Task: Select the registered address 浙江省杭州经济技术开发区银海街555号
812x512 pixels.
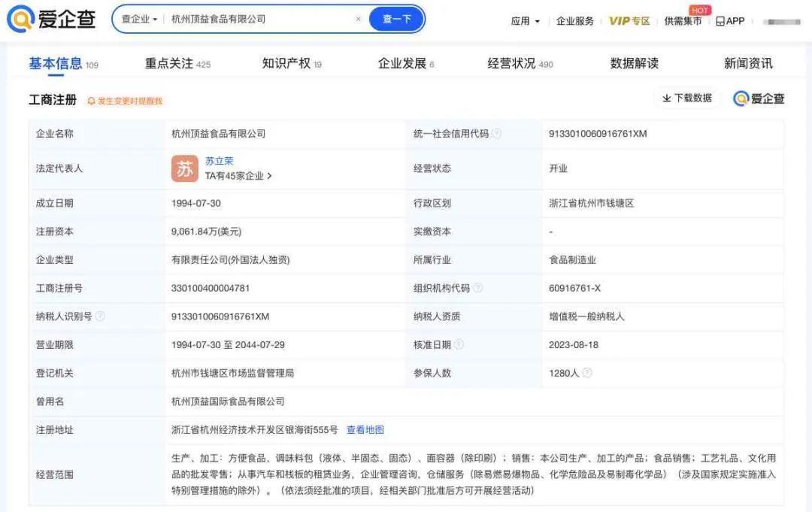Action: pos(254,430)
